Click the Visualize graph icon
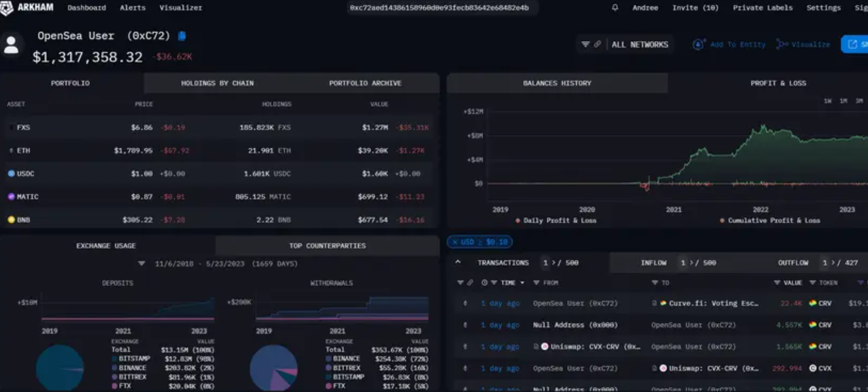Image resolution: width=868 pixels, height=392 pixels. point(782,44)
